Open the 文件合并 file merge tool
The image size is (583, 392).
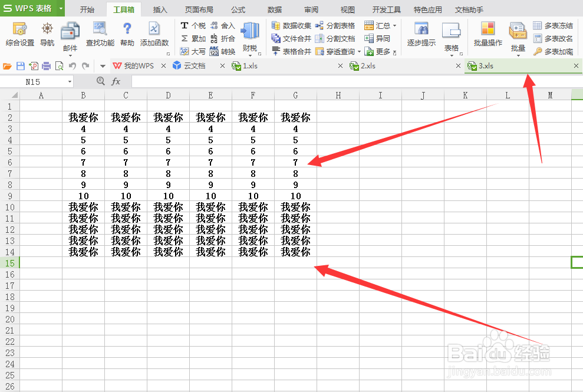(x=291, y=38)
